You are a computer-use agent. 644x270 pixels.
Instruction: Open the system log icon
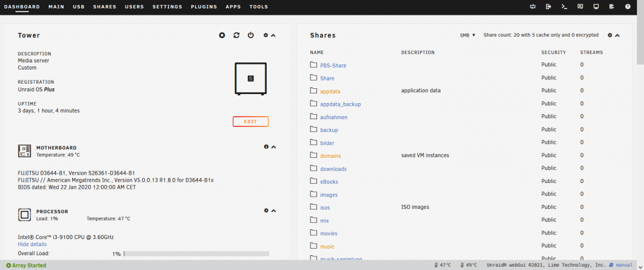click(612, 6)
